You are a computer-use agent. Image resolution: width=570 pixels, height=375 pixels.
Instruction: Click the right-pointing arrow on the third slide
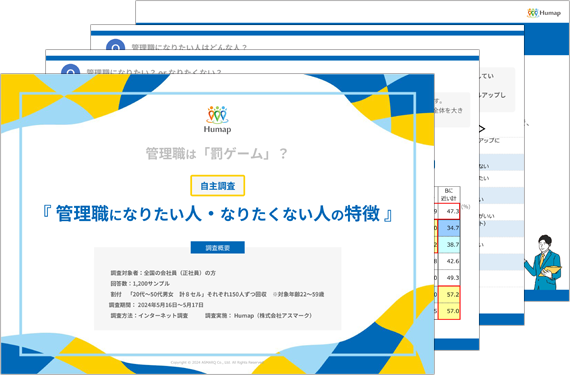tap(482, 129)
